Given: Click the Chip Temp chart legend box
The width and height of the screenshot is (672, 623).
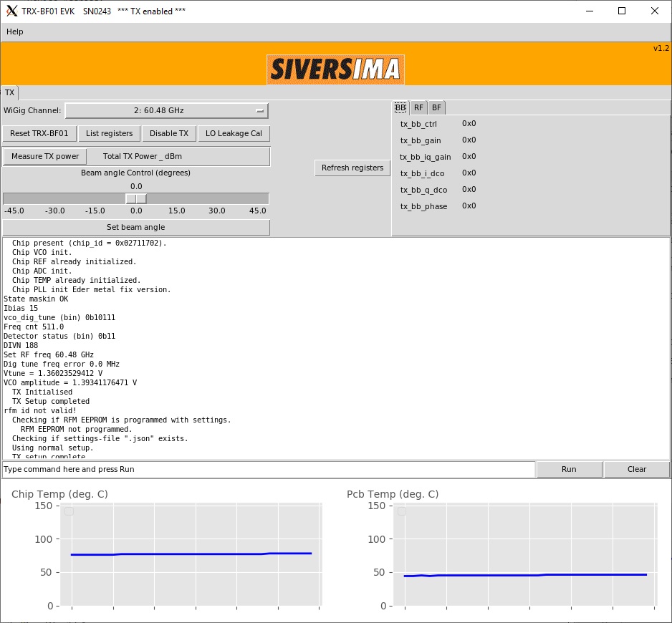Looking at the screenshot, I should [x=69, y=511].
